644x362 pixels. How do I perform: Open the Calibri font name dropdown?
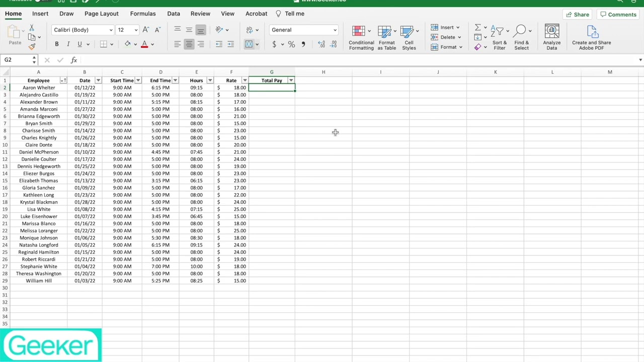[111, 30]
